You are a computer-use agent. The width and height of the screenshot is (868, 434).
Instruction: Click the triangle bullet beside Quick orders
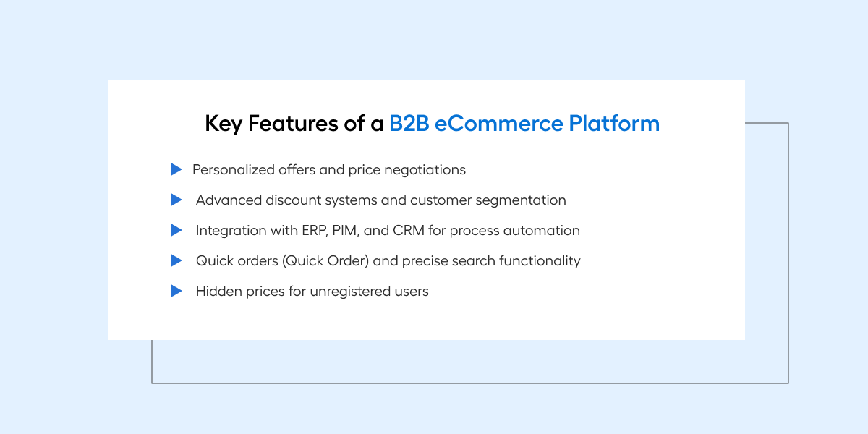tap(176, 260)
